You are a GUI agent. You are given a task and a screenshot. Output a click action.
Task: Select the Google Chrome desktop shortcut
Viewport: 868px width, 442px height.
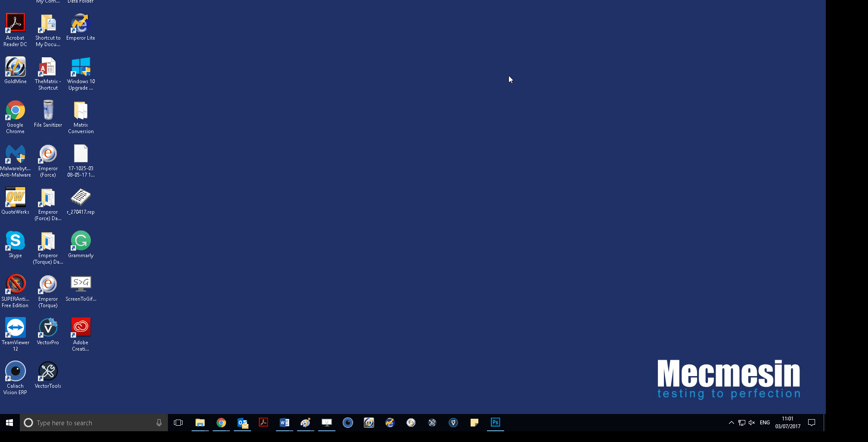pyautogui.click(x=15, y=117)
